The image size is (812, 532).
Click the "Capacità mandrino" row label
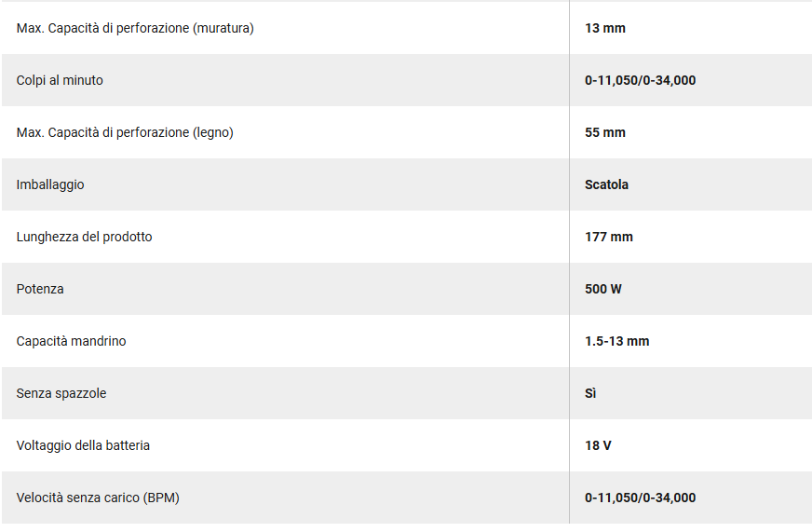(71, 341)
